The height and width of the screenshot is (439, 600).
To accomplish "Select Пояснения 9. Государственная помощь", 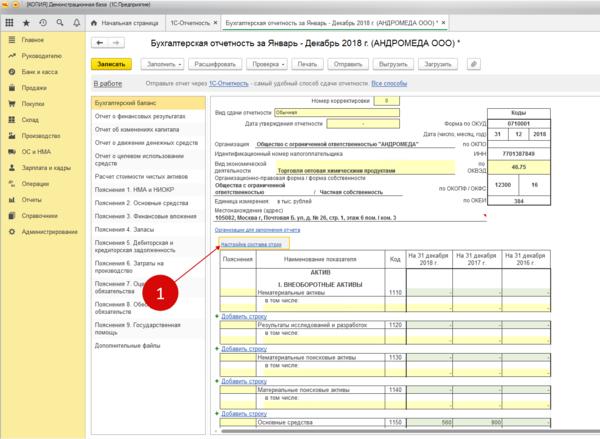I will pos(148,329).
